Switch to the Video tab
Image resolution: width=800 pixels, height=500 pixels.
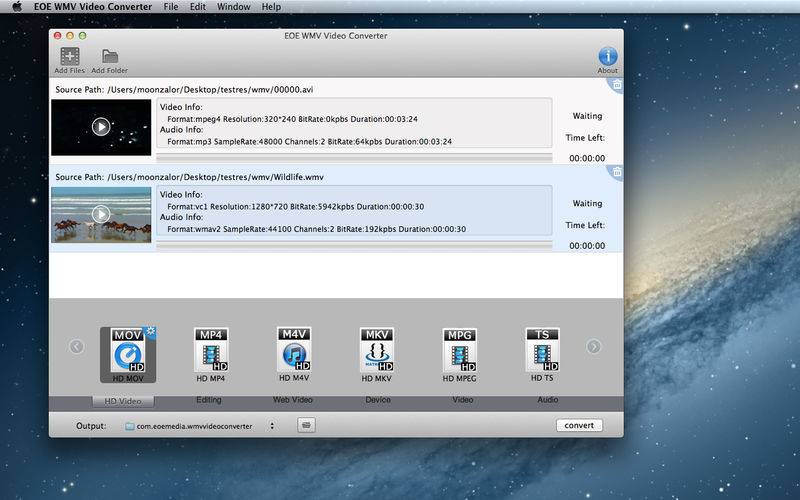[462, 399]
